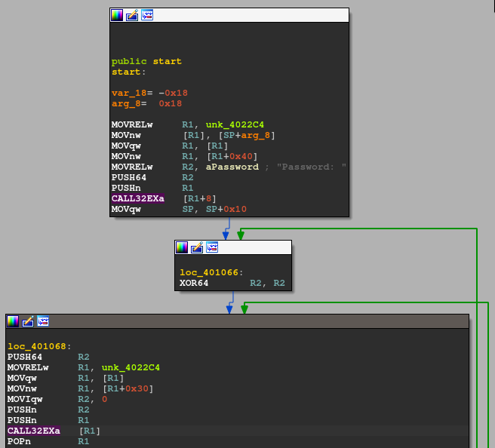Click the var_18 variable definition
Image resolution: width=495 pixels, height=448 pixels.
(x=149, y=93)
